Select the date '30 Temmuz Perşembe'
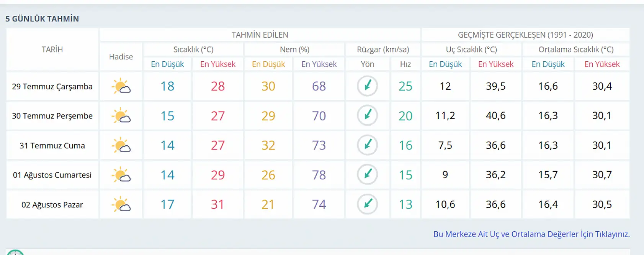The image size is (644, 255). (x=52, y=116)
